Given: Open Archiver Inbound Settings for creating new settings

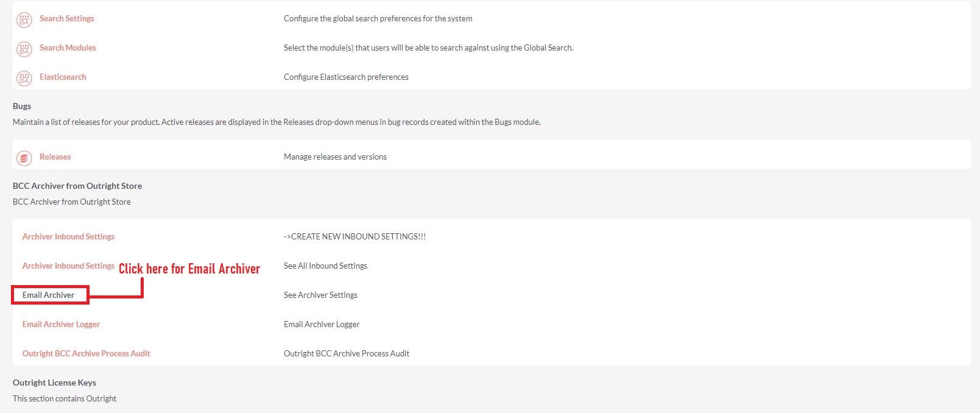Looking at the screenshot, I should (68, 236).
